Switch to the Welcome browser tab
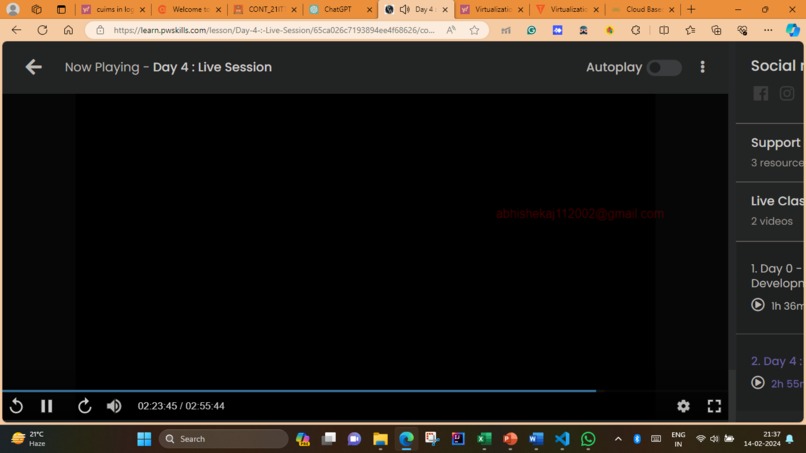The height and width of the screenshot is (453, 806). [190, 9]
